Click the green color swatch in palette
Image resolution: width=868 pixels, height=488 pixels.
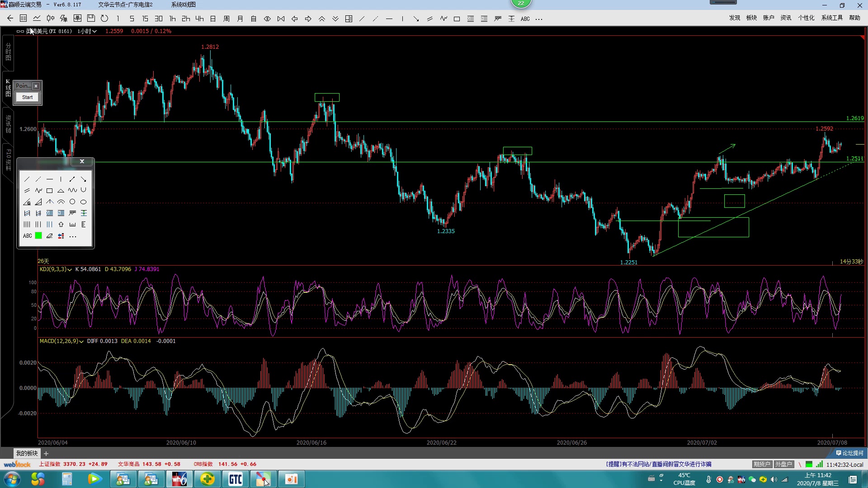click(38, 236)
